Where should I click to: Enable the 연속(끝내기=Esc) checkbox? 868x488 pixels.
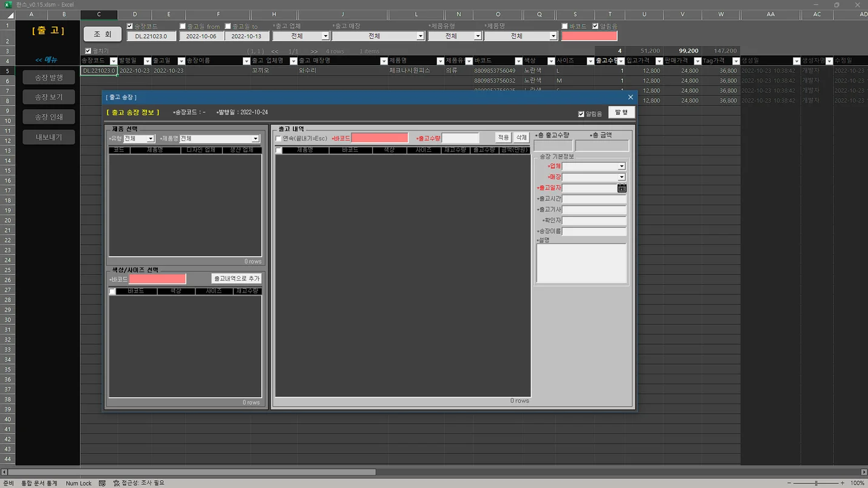click(x=279, y=138)
